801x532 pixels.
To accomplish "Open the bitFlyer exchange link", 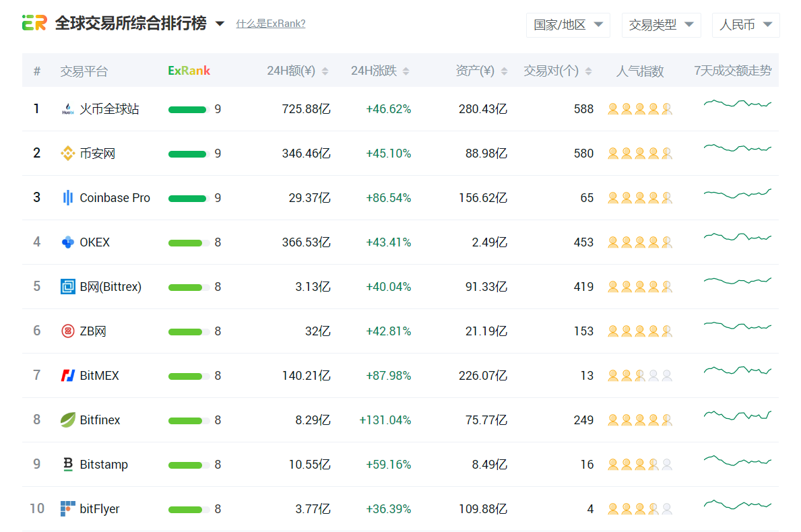I will tap(100, 508).
